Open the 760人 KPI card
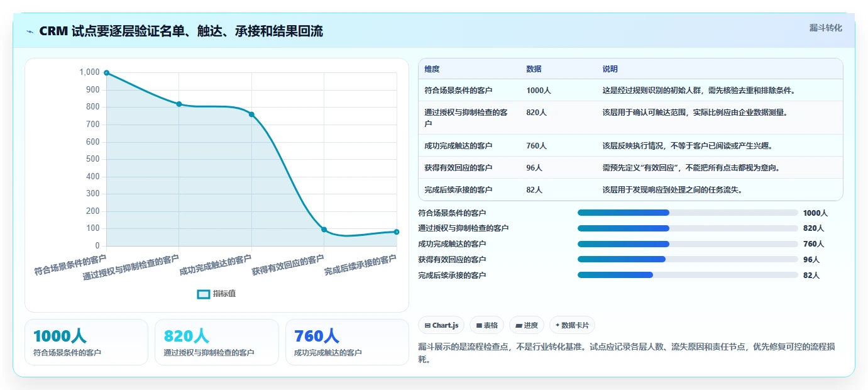 347,342
